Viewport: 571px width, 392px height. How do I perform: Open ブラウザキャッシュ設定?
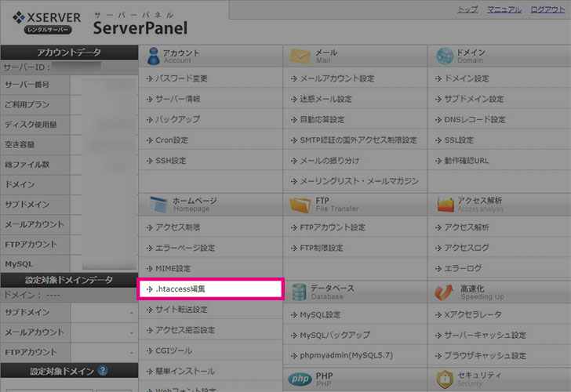[x=485, y=356]
